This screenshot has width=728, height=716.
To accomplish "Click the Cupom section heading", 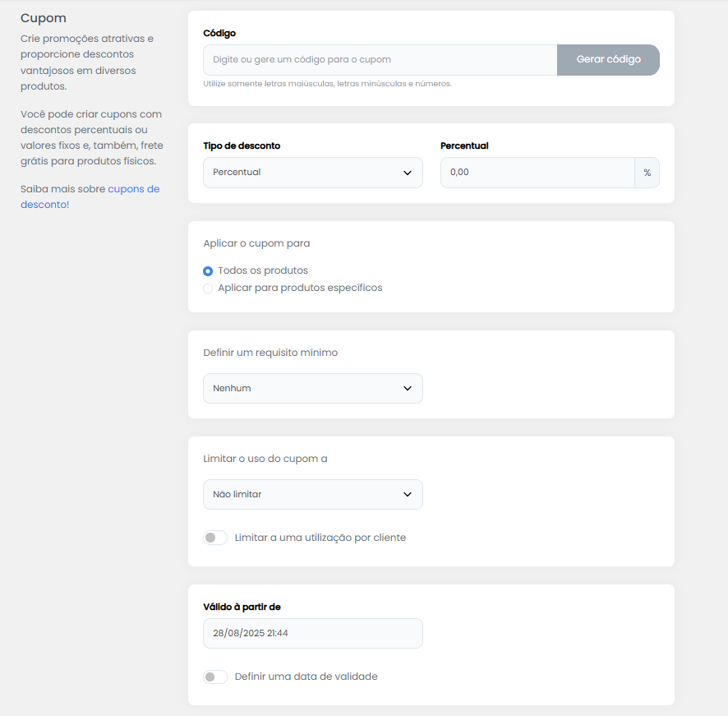I will (44, 19).
